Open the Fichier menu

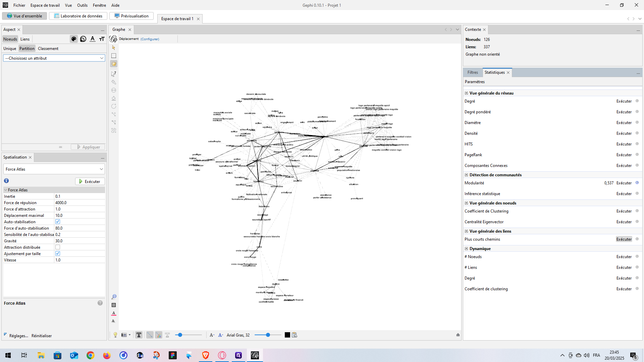(19, 5)
